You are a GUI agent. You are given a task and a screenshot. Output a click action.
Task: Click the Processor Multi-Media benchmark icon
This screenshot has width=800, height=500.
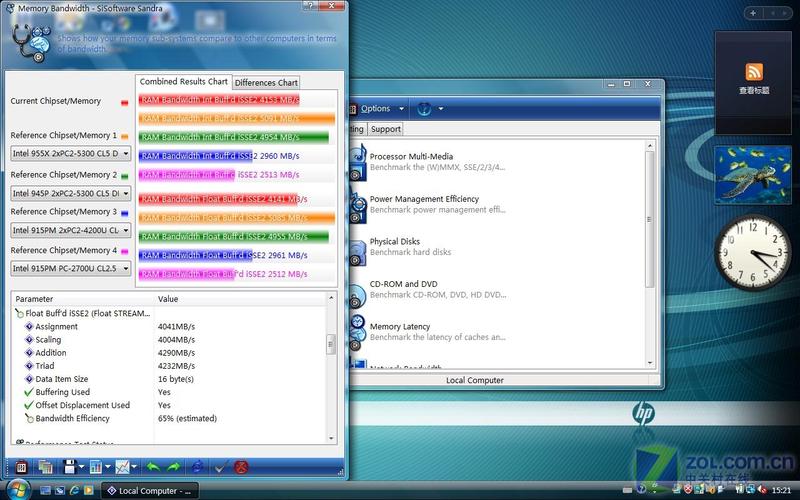tap(358, 162)
